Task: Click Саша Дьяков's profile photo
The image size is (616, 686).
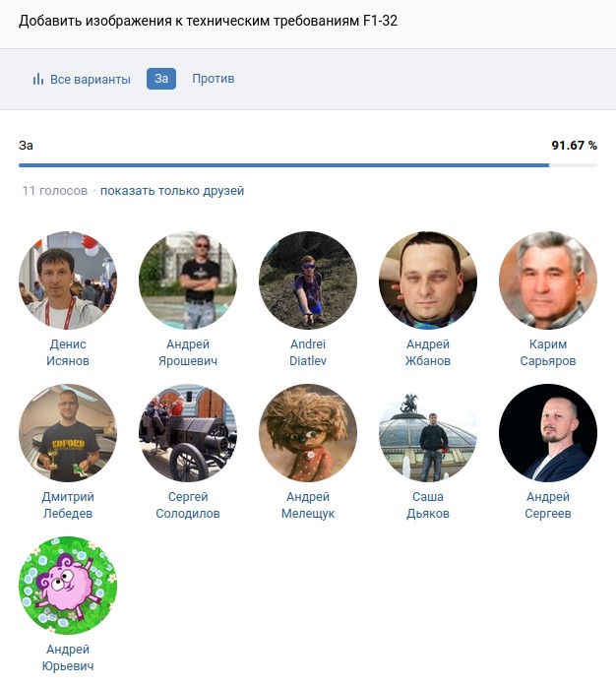Action: [428, 433]
